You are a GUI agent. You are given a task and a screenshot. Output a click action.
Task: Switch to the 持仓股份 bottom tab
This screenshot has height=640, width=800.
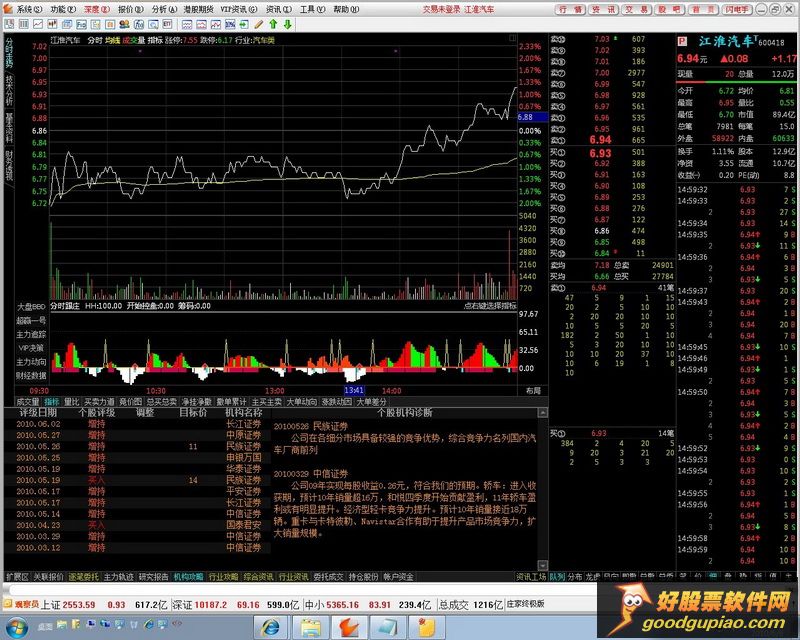click(364, 577)
